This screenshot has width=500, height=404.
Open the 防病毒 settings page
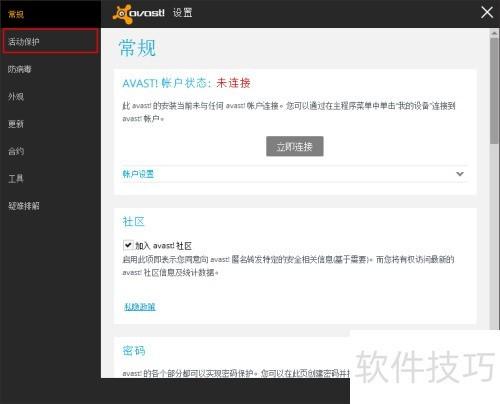coord(19,69)
